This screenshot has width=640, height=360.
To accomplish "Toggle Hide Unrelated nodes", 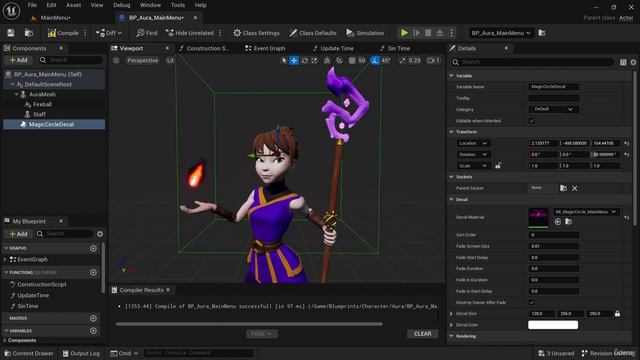I will coord(190,33).
